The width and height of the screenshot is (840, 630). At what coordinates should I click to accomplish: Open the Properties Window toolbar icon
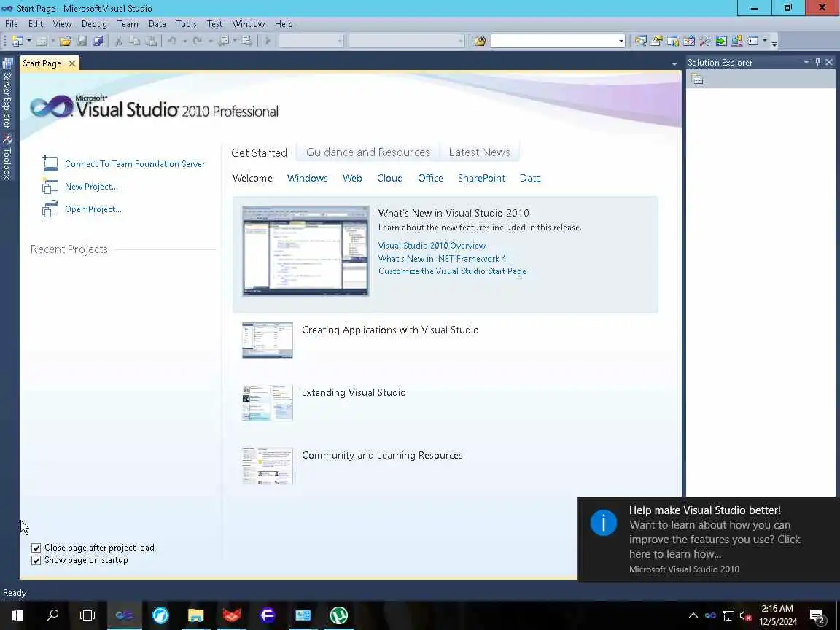pyautogui.click(x=657, y=41)
